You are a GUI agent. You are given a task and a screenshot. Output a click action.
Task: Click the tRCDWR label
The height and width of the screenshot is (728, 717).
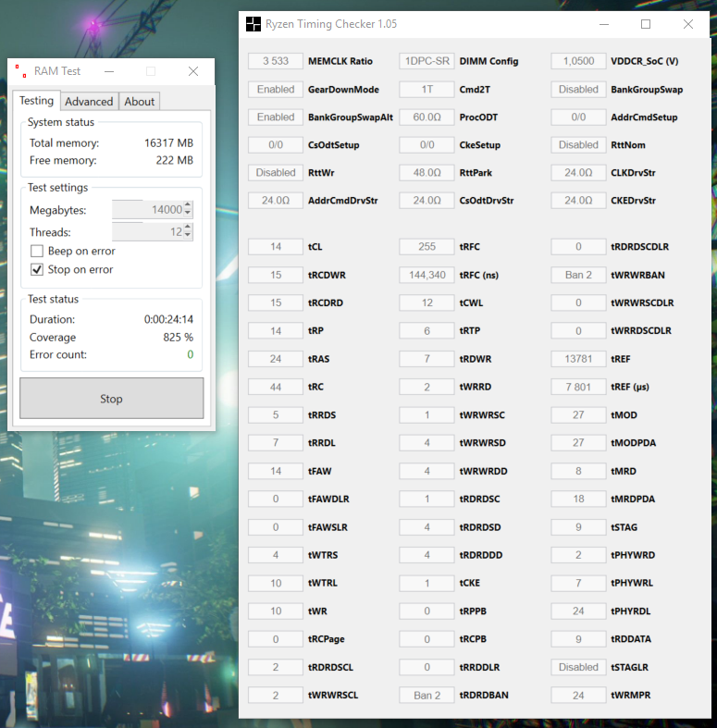click(x=327, y=276)
